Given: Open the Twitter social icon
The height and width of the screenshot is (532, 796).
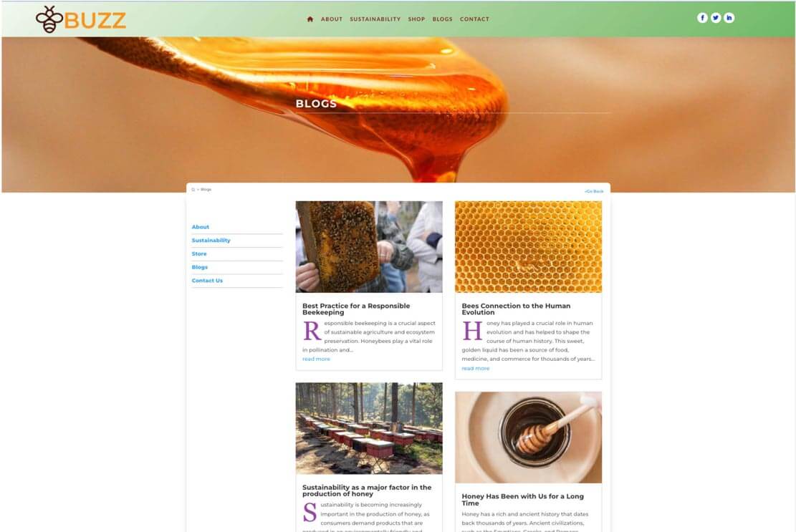Looking at the screenshot, I should pyautogui.click(x=716, y=18).
